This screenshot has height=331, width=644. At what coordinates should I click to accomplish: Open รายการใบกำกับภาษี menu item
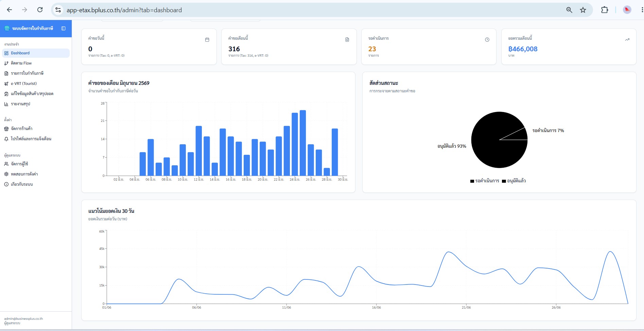coord(36,73)
